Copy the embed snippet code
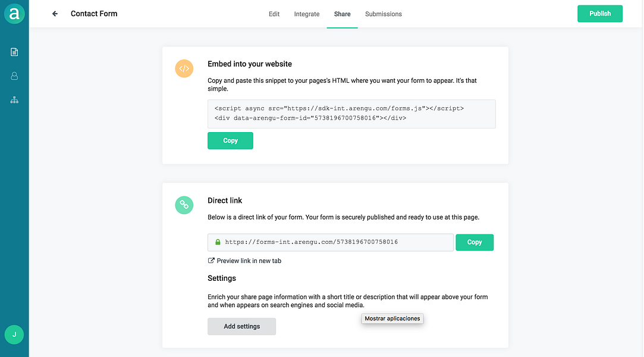Image resolution: width=644 pixels, height=357 pixels. coord(230,140)
